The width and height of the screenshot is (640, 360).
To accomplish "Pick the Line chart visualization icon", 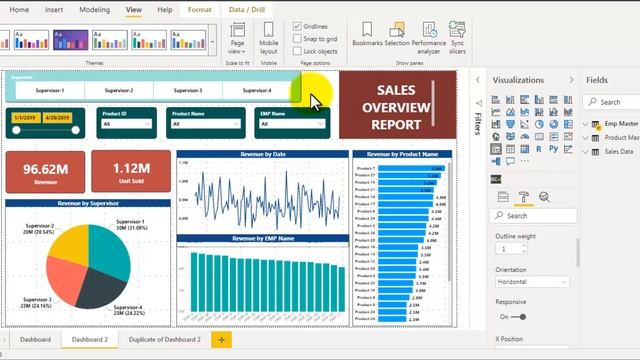I will point(496,112).
